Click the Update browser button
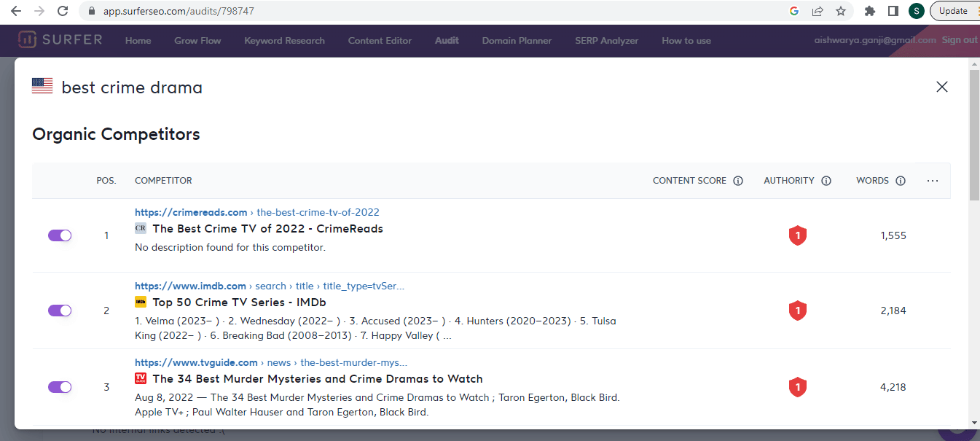The image size is (980, 441). [x=954, y=11]
